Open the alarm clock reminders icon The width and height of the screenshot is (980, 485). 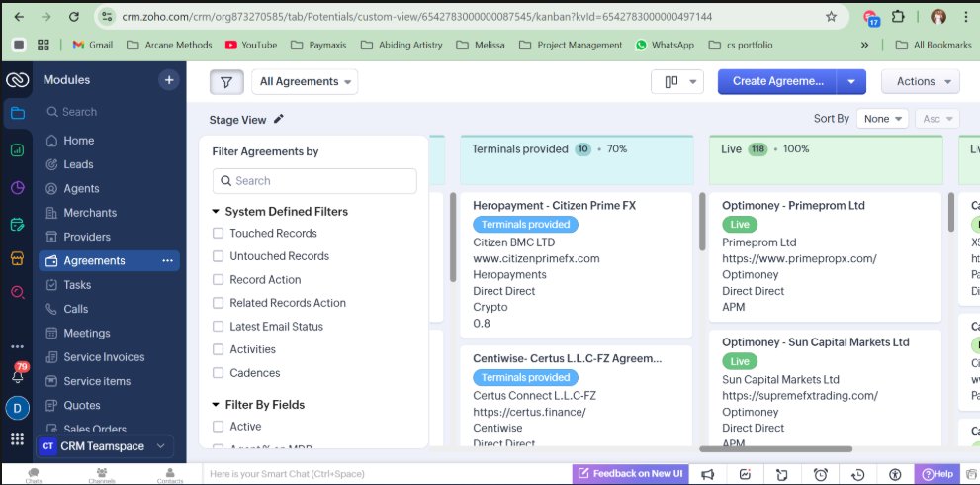click(820, 474)
